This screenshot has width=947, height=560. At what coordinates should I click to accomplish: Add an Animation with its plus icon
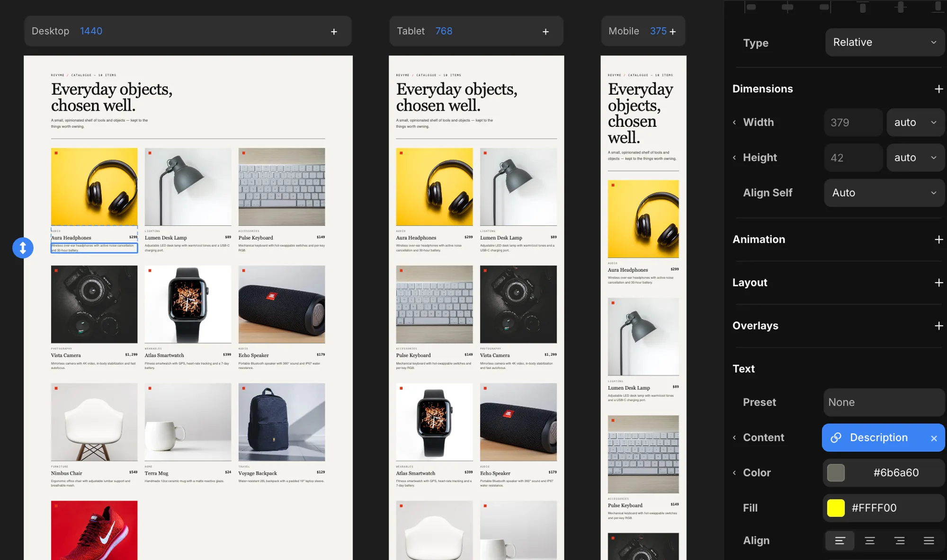(x=938, y=240)
